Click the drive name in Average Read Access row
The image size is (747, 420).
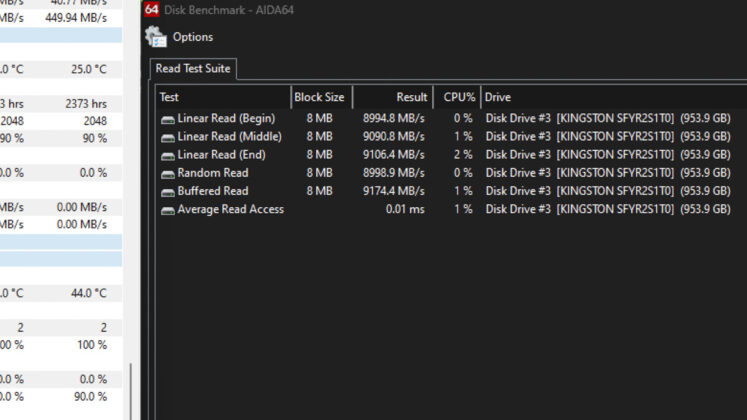click(608, 209)
